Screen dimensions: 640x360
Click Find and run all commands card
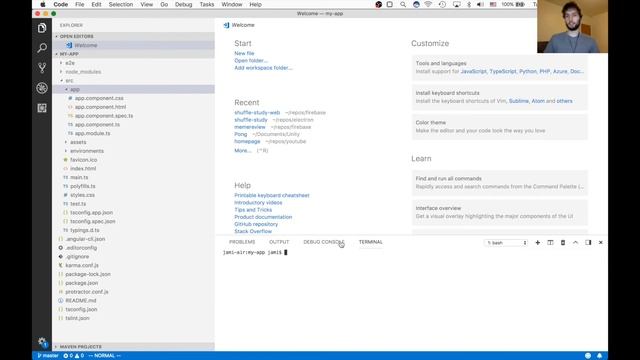(x=500, y=182)
